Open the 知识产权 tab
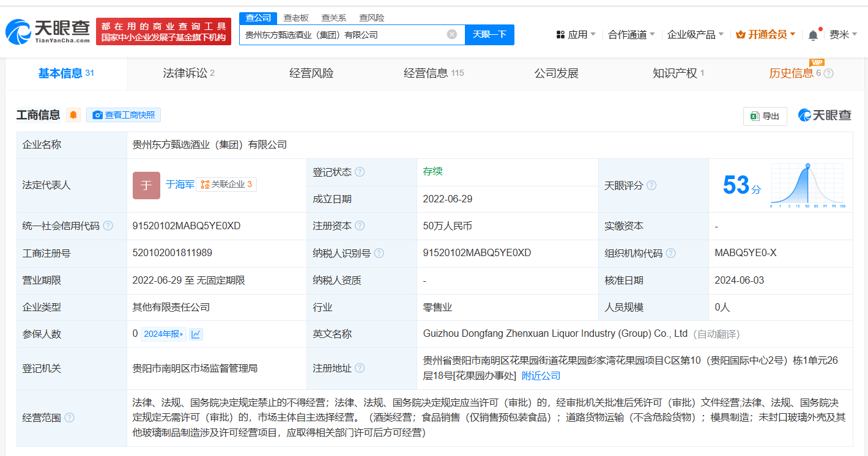 point(678,73)
